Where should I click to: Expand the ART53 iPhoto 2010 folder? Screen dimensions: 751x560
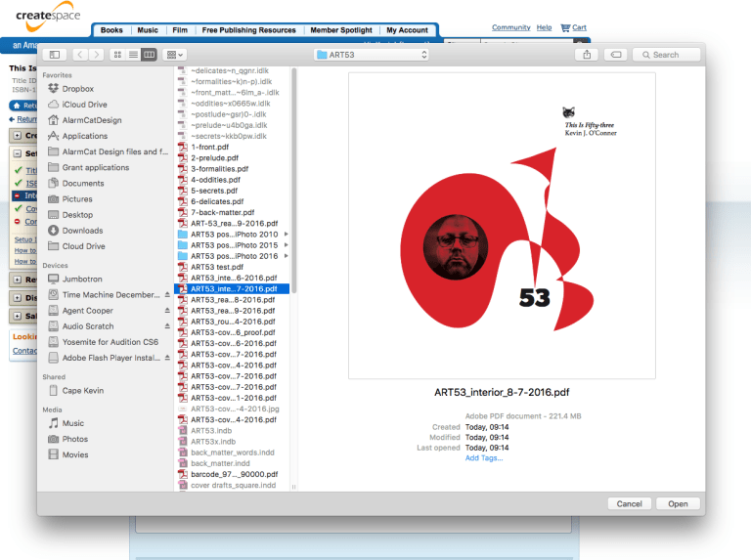[x=234, y=235]
